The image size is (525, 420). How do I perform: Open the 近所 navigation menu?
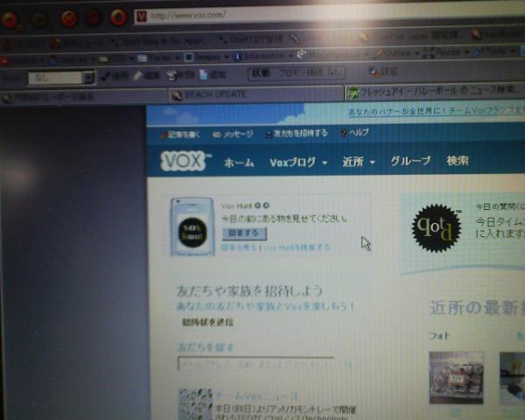pyautogui.click(x=358, y=162)
